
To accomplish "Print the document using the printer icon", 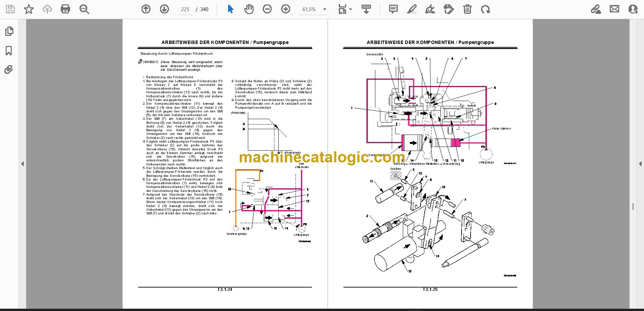I will tap(65, 9).
